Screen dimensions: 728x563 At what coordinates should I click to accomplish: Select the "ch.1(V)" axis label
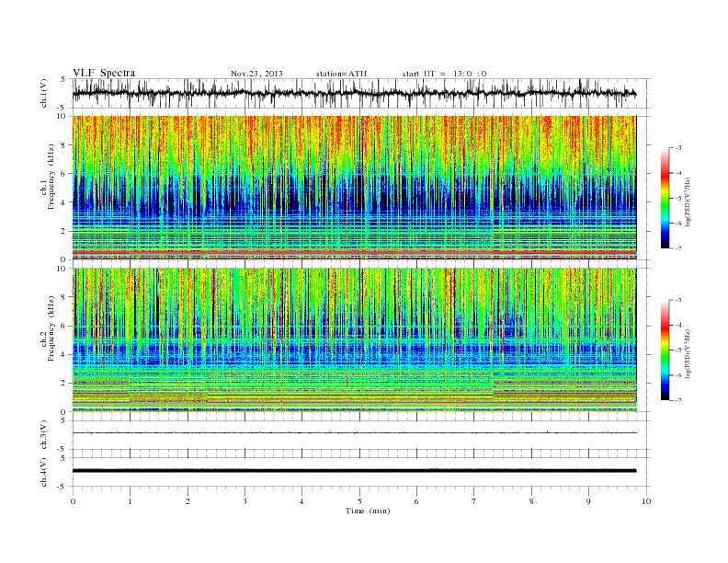44,95
